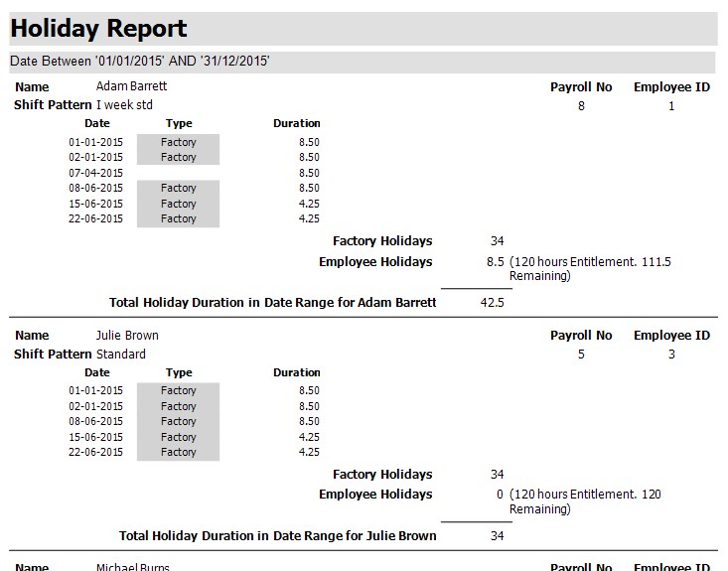
Task: Select the 07-04-2015 date entry
Action: pos(95,173)
